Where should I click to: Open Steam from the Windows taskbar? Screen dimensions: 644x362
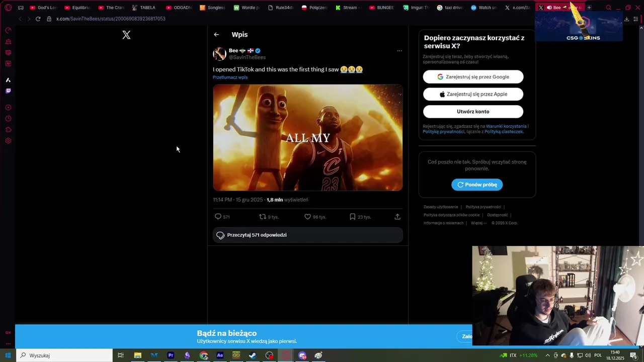click(x=253, y=355)
